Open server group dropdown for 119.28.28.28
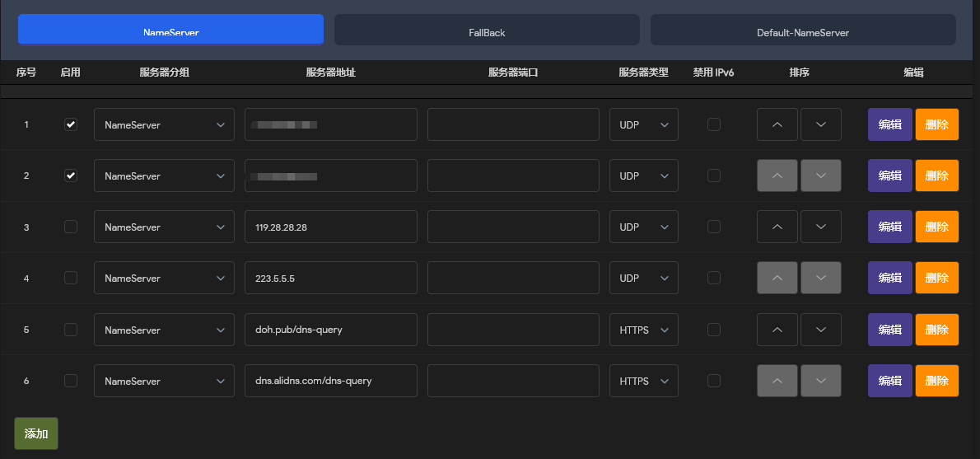 pos(165,227)
